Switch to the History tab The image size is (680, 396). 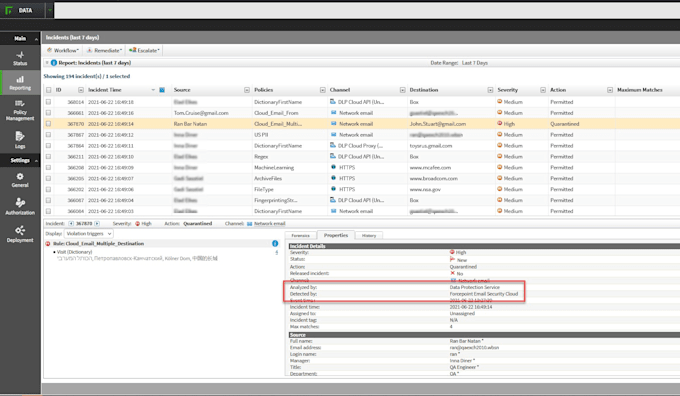pyautogui.click(x=369, y=236)
